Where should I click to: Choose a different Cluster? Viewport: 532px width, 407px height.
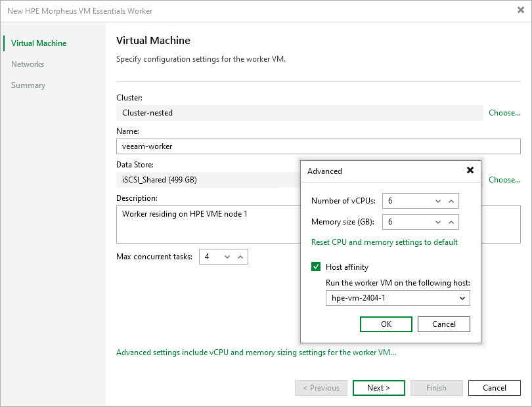(x=504, y=113)
